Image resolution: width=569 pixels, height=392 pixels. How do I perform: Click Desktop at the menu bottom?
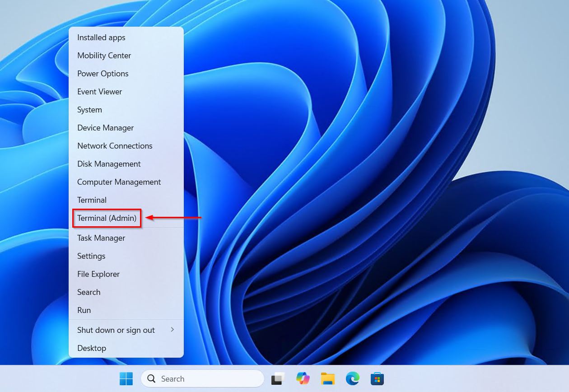pos(92,348)
